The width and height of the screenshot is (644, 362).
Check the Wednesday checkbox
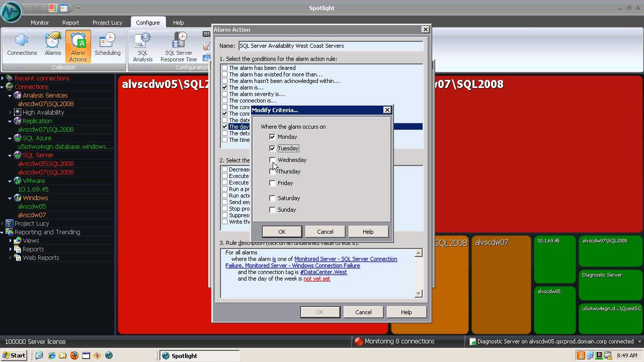coord(272,160)
